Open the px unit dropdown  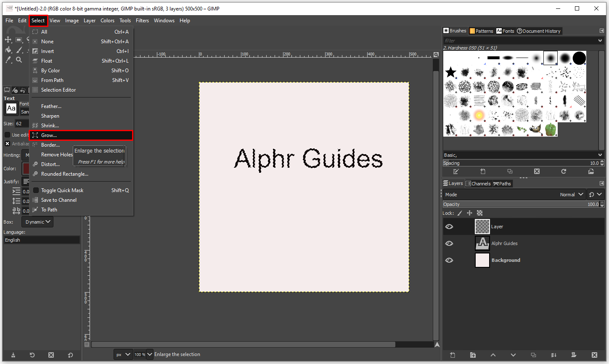tap(123, 354)
